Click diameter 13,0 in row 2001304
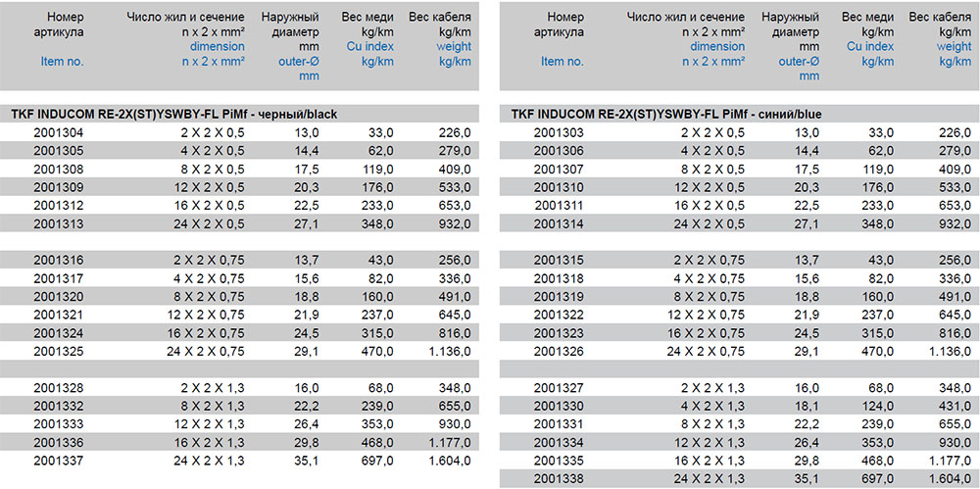The width and height of the screenshot is (980, 489). coord(306,132)
